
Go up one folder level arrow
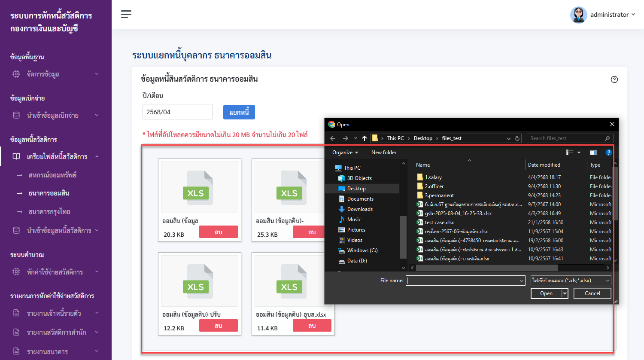click(365, 138)
